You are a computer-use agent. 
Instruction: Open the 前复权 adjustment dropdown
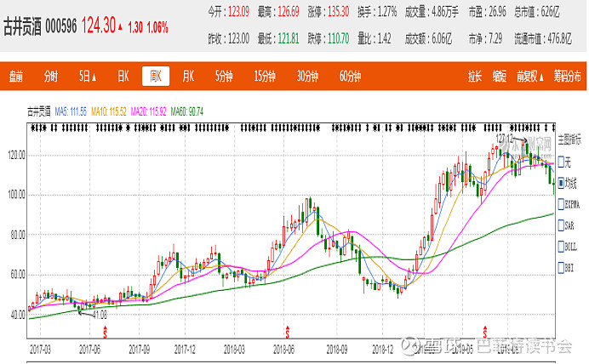(530, 77)
